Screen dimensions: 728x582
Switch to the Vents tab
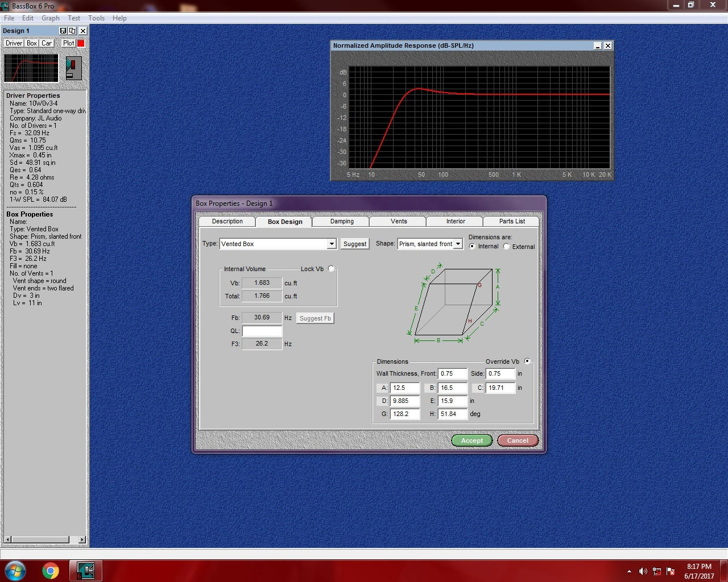pyautogui.click(x=399, y=221)
